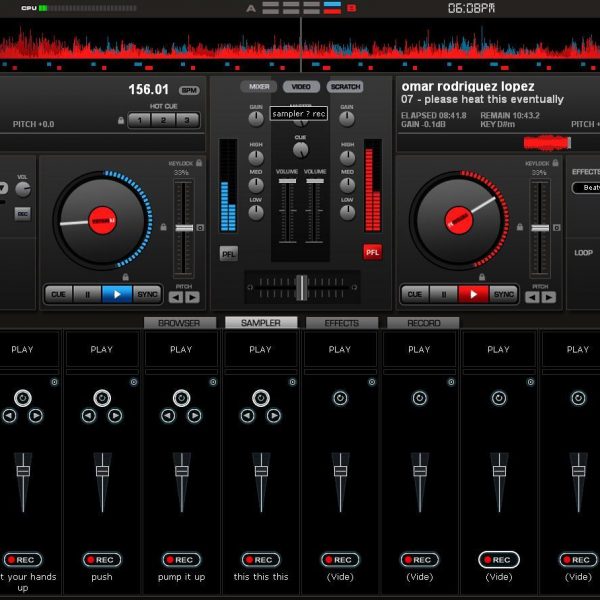The image size is (600, 600).
Task: Open the SAMPLER tab
Action: click(261, 323)
